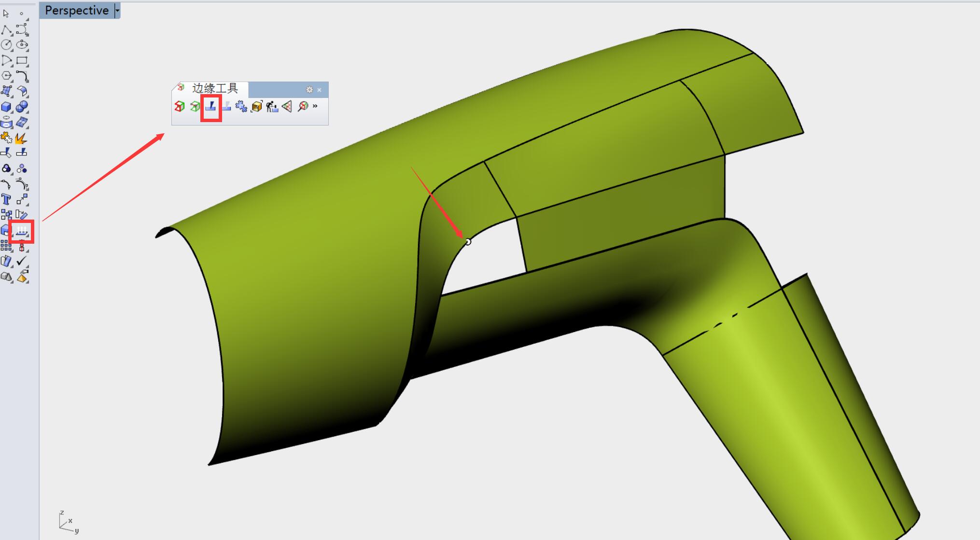Viewport: 980px width, 540px height.
Task: Open the Perspective viewport dropdown arrow
Action: (117, 10)
